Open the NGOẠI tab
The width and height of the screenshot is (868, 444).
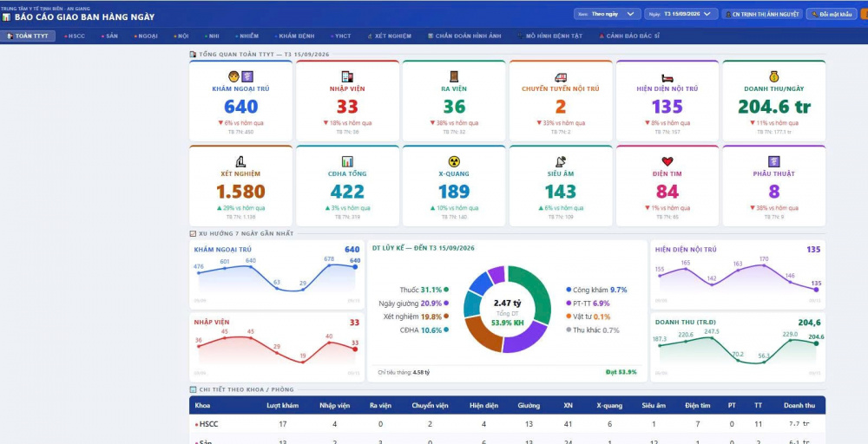[146, 36]
